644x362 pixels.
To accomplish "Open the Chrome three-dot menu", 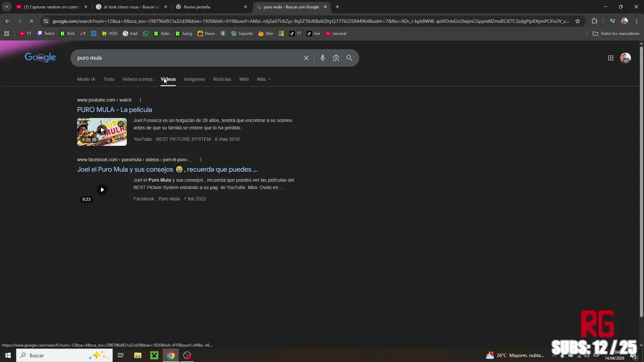I will [x=636, y=21].
